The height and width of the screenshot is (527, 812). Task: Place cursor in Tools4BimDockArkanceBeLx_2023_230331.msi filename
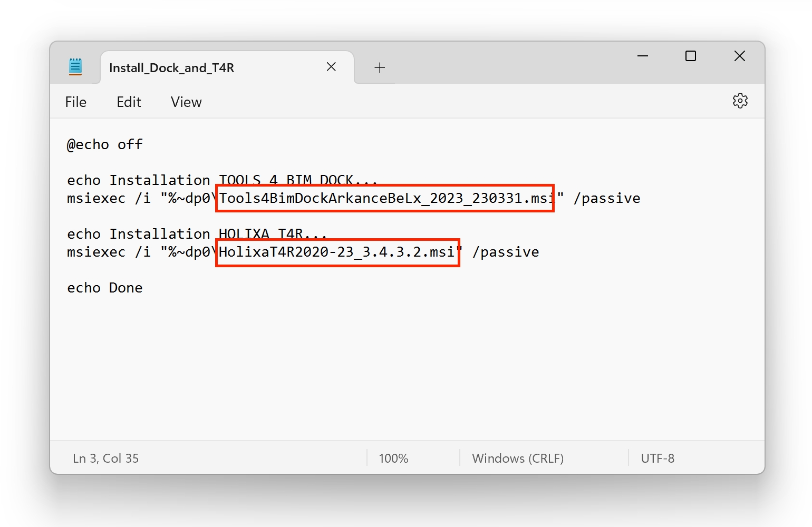385,199
